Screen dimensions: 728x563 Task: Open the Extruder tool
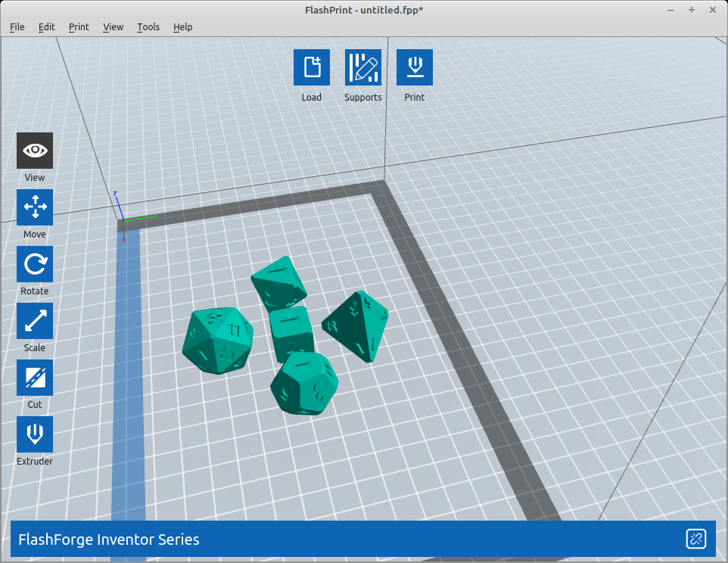tap(35, 434)
